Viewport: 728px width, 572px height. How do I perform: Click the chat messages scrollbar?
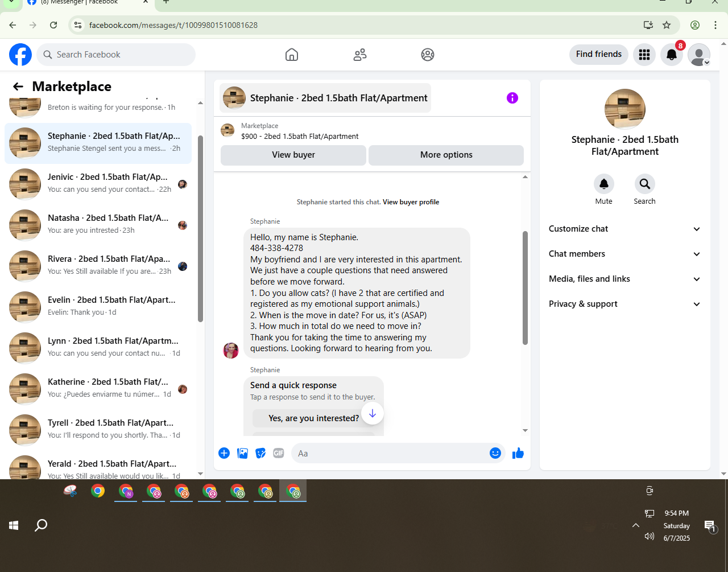[x=525, y=288]
